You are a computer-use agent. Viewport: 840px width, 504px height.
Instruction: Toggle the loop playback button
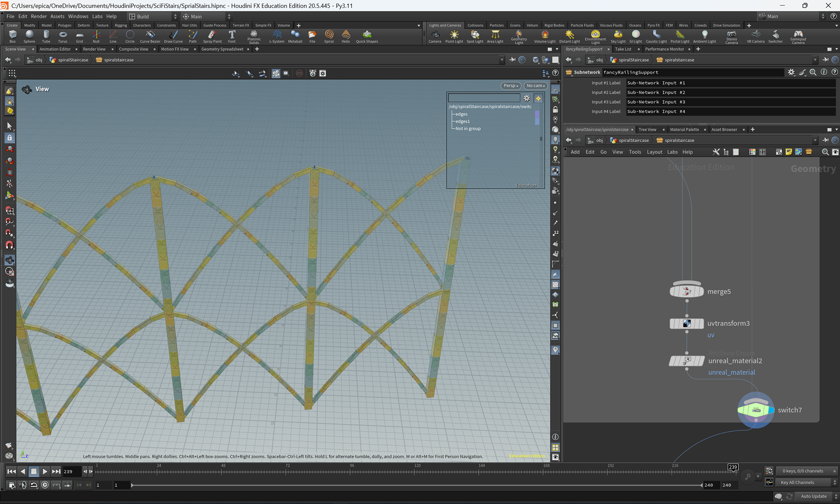(34, 485)
